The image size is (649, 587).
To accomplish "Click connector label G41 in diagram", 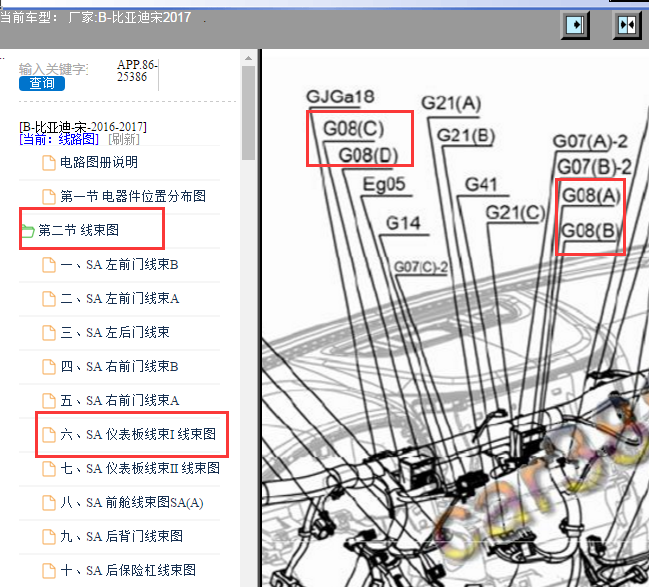I will point(481,185).
